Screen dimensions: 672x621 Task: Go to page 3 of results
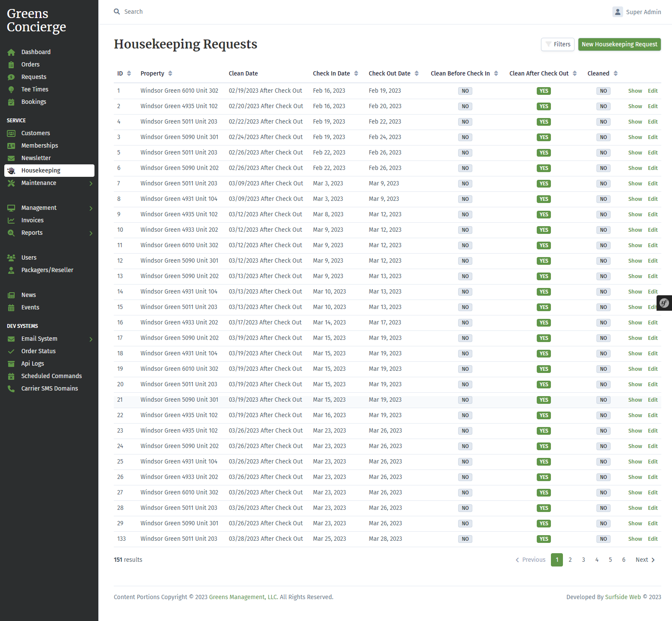(x=584, y=560)
